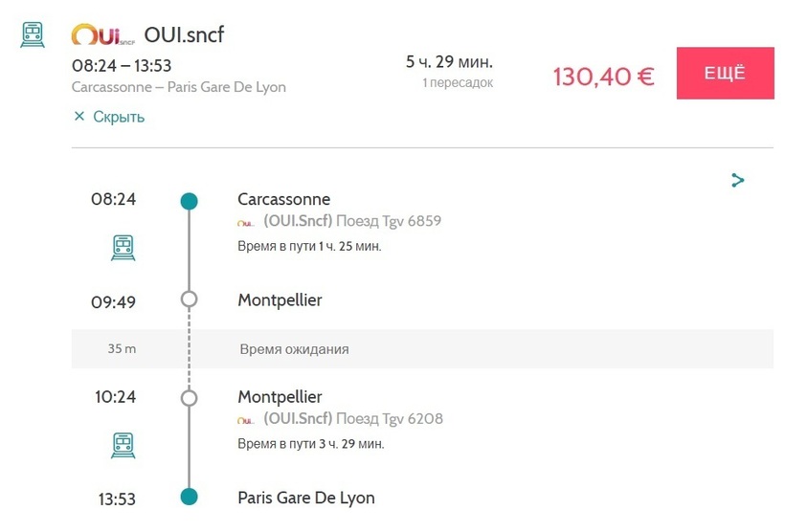Screen dimensions: 785x532
Task: Click the train icon under 08:24 departure
Action: (123, 248)
